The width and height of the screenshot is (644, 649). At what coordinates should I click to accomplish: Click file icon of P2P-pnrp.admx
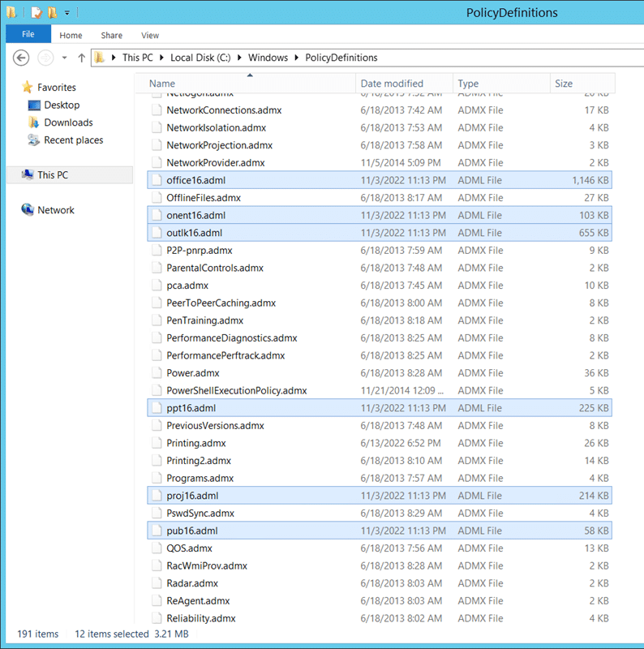pyautogui.click(x=157, y=251)
